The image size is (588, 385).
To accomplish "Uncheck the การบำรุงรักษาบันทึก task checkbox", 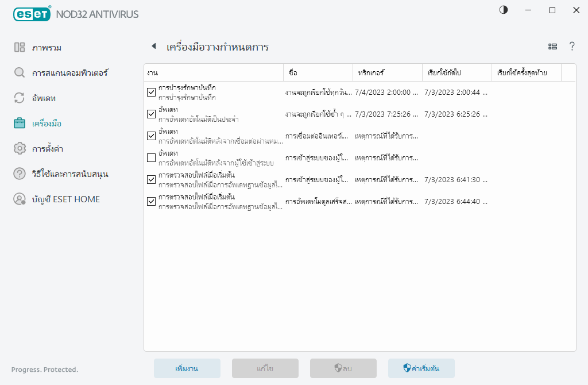I will (x=152, y=92).
